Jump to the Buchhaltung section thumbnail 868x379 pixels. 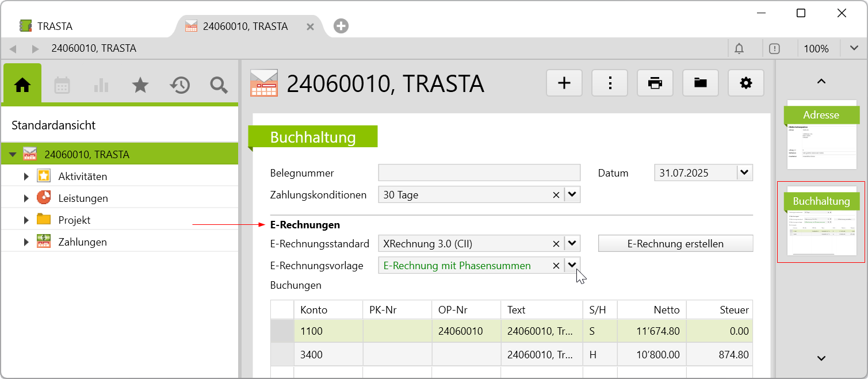click(x=821, y=222)
